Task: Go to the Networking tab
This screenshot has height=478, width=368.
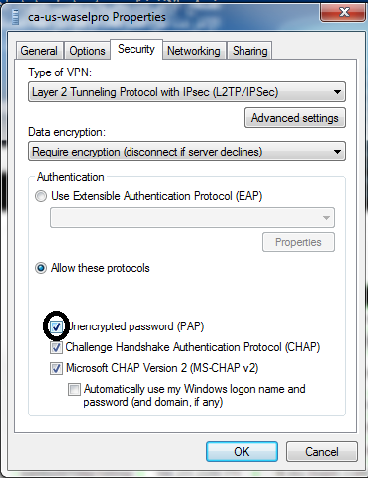Action: [x=194, y=51]
